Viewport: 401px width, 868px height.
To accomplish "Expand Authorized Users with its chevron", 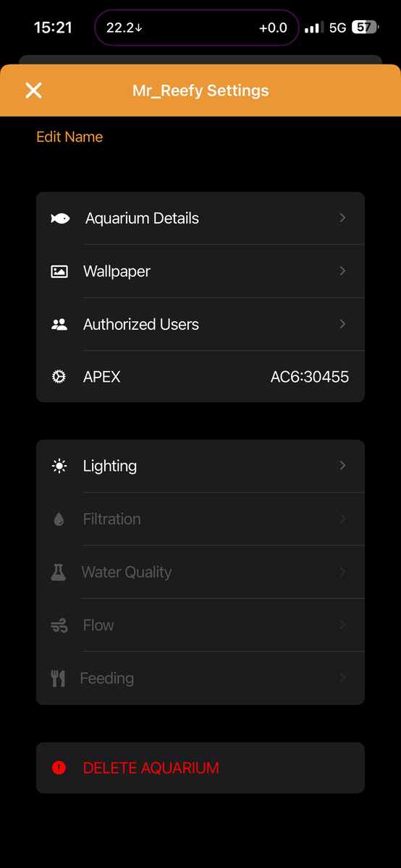I will click(x=343, y=324).
